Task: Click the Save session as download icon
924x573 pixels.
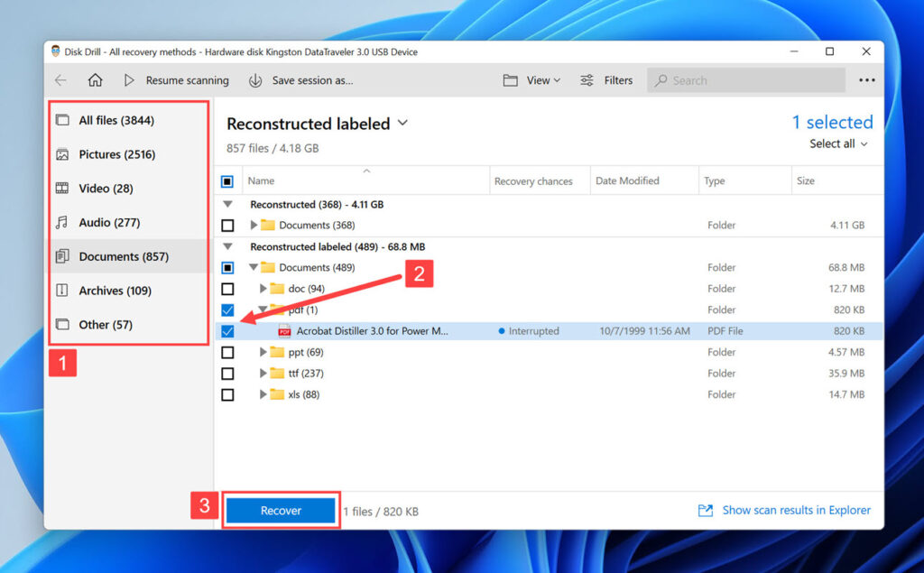Action: click(x=255, y=80)
